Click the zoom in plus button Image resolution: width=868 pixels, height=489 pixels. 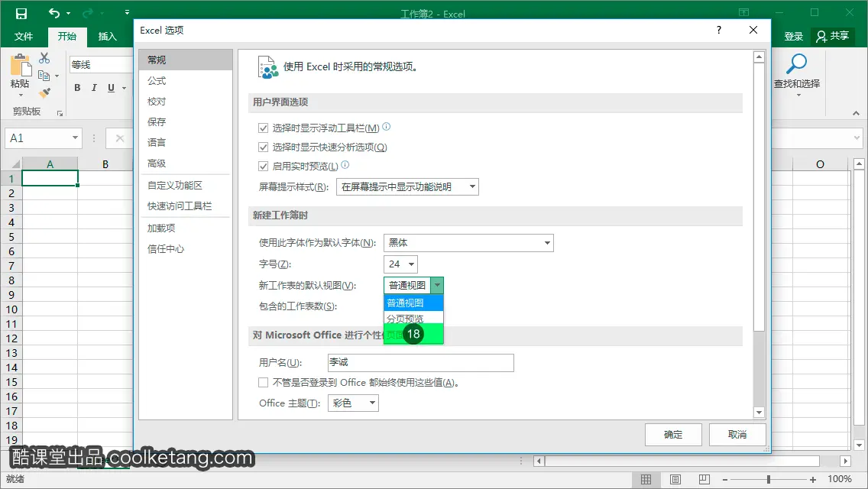click(813, 480)
